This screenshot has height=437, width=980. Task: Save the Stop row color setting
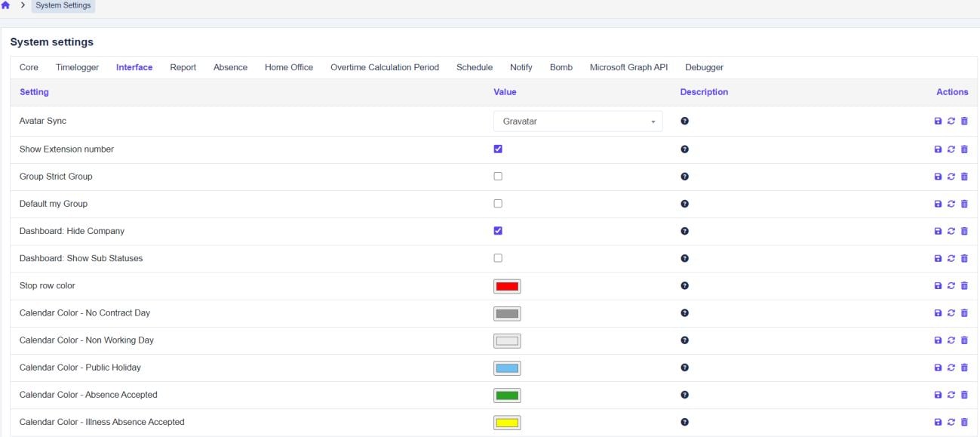(x=938, y=286)
